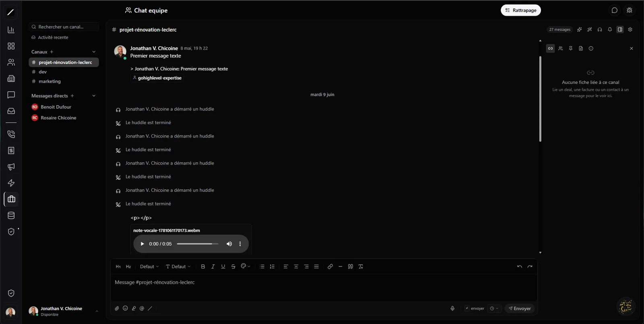Screen dimensions: 644x324
Task: Apply Heading 2 formatting
Action: (x=128, y=267)
